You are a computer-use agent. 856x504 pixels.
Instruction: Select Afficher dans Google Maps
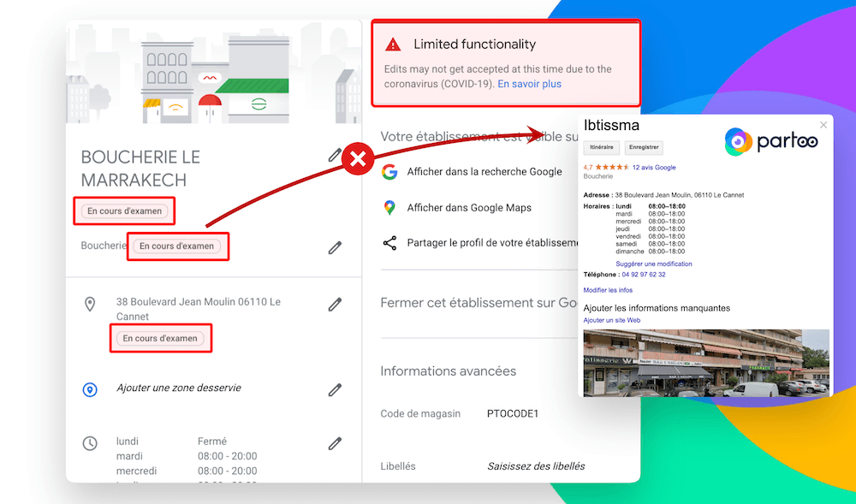pyautogui.click(x=469, y=208)
